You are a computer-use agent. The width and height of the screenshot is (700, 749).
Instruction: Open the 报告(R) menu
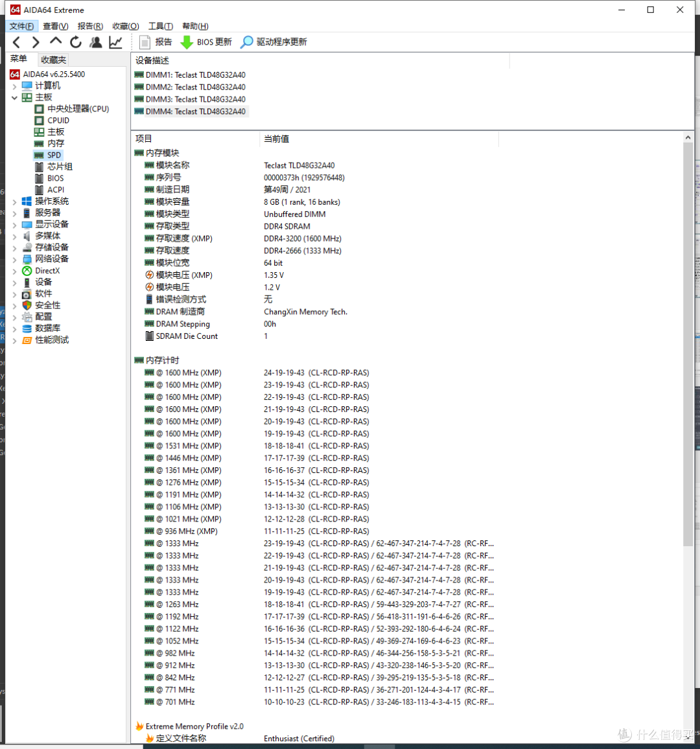pos(90,26)
